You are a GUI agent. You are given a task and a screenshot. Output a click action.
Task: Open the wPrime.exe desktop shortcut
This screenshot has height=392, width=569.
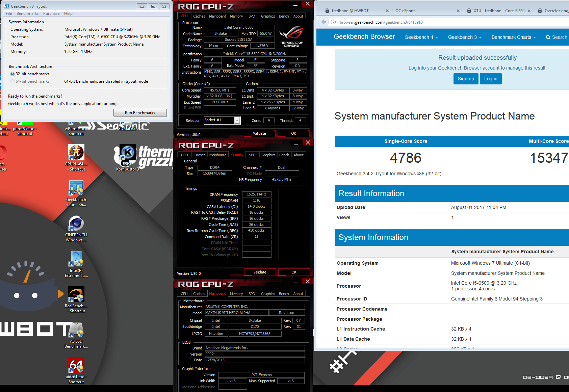point(76,129)
